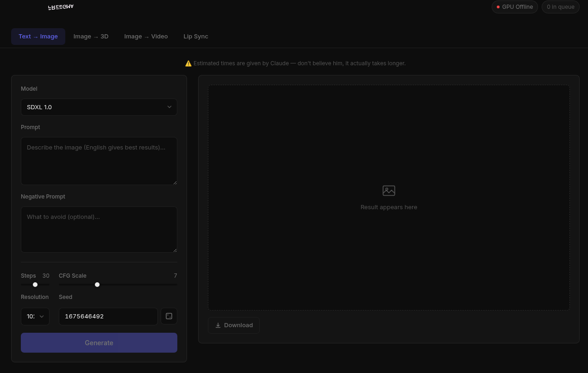Click the image placeholder icon in result area

pos(389,190)
